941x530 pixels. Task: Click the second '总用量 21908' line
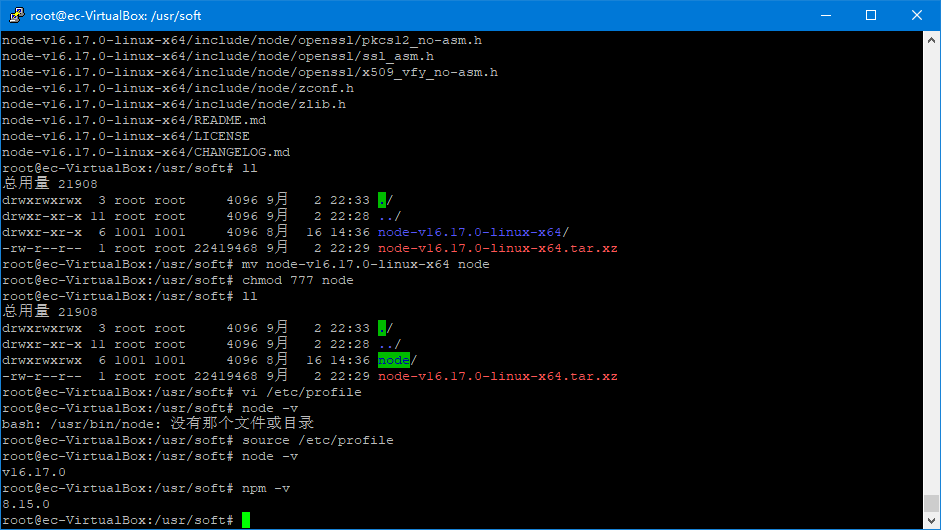50,312
